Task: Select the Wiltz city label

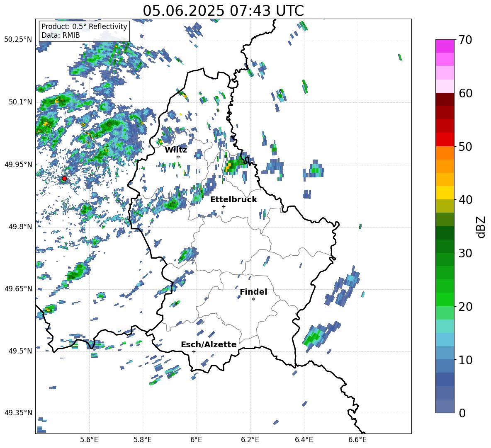Action: click(x=176, y=150)
